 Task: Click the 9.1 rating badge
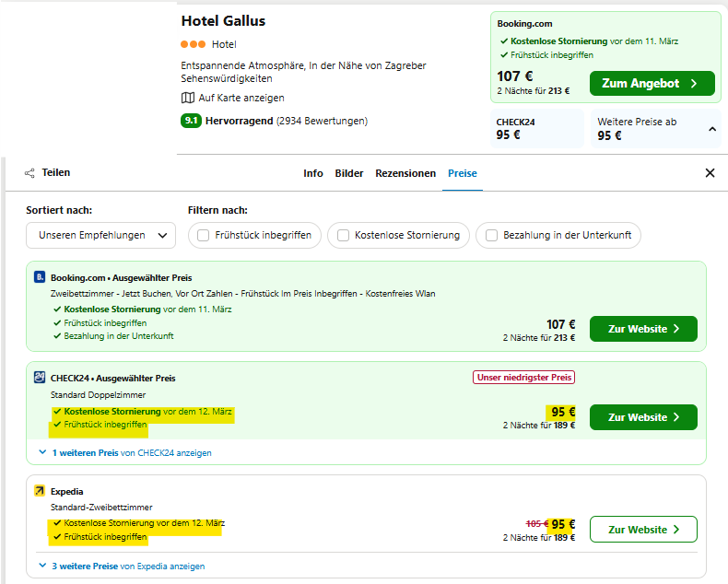192,121
